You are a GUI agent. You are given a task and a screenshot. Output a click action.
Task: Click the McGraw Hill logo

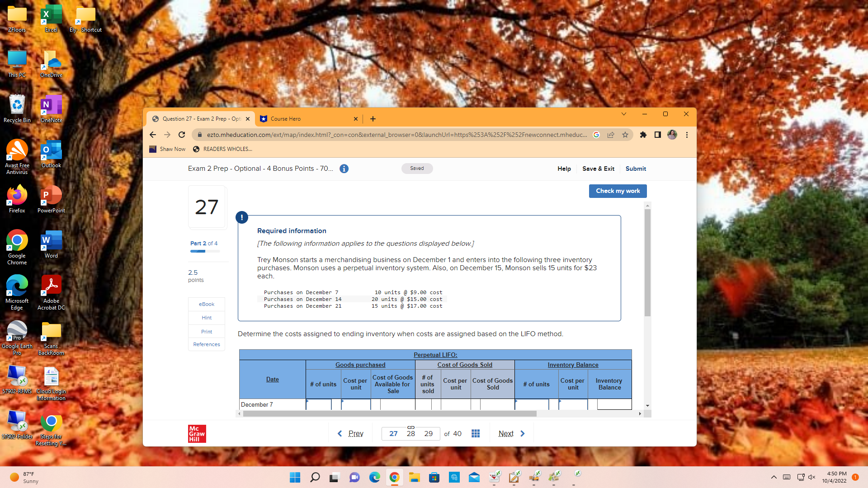click(197, 433)
